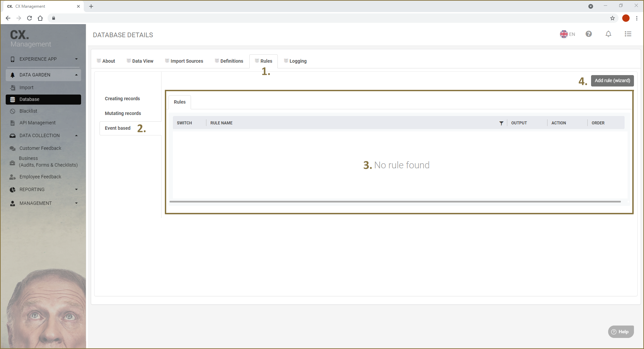This screenshot has height=349, width=644.
Task: Click the SWITCH column header
Action: [x=184, y=123]
